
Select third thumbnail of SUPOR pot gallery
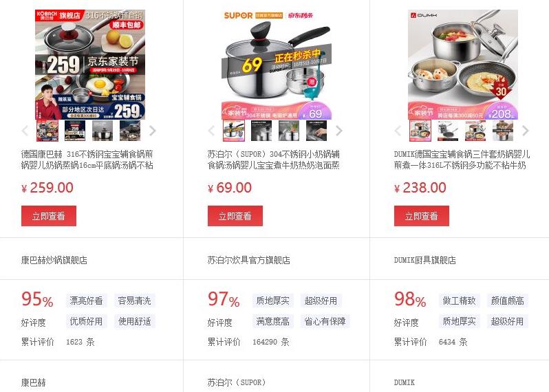[x=289, y=131]
